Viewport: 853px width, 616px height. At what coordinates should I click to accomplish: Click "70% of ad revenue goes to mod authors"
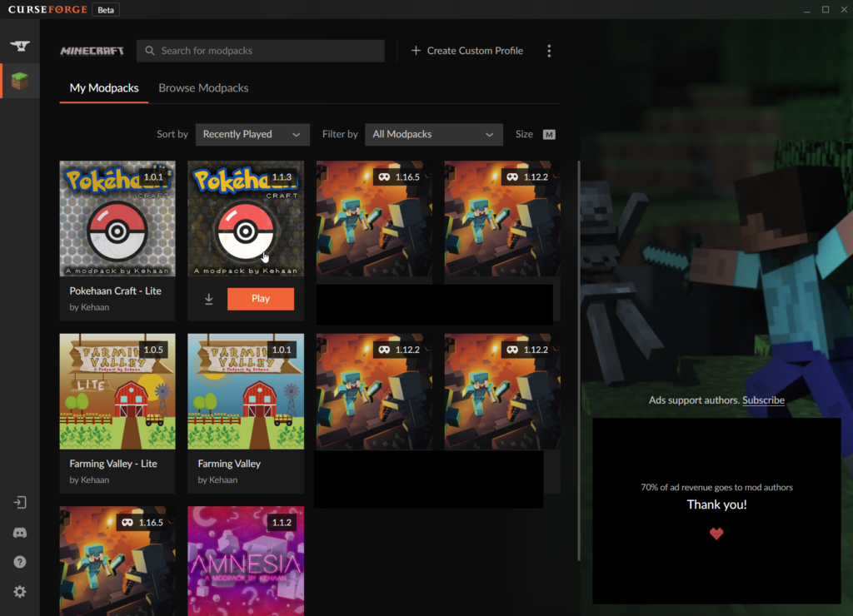coord(716,487)
